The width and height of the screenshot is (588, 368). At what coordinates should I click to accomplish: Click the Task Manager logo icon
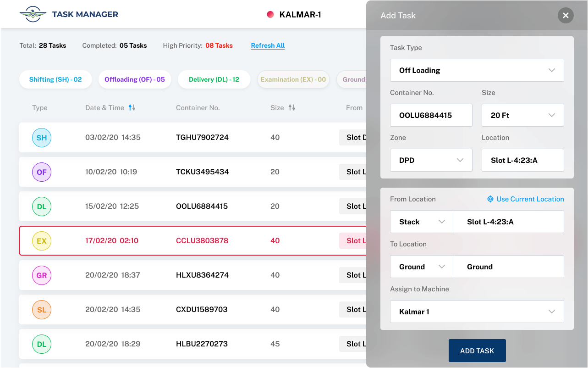[x=33, y=14]
